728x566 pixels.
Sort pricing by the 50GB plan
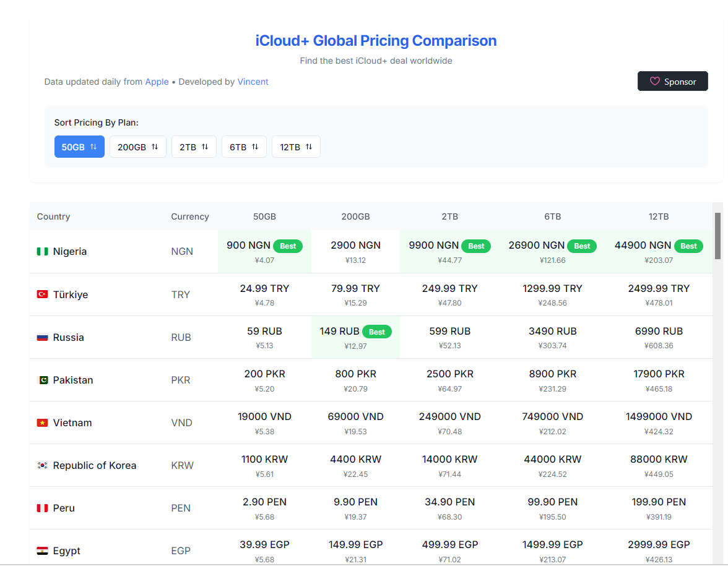coord(79,147)
